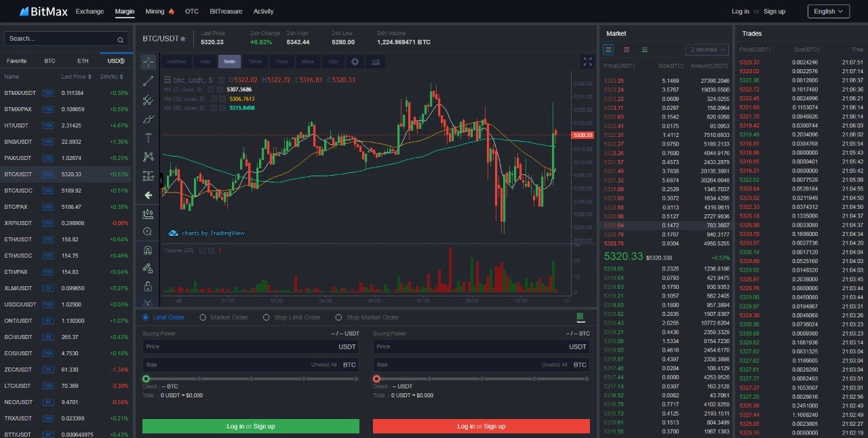Screen dimensions: 868x438
Task: Click the back arrow in chart toolbar
Action: point(149,195)
